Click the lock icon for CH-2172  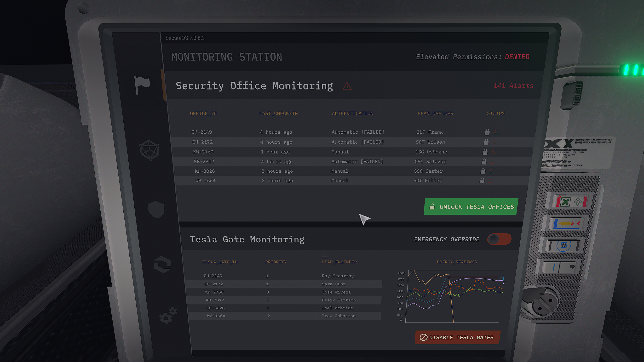pos(486,142)
